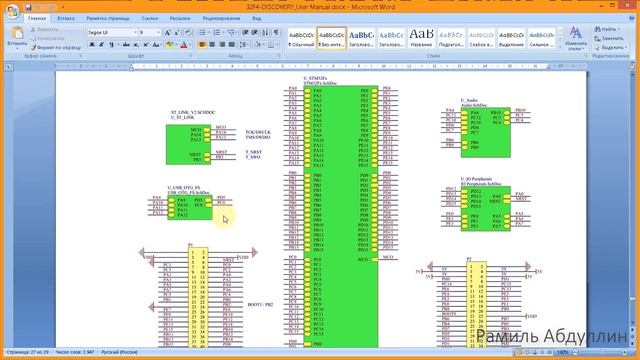
Task: Apply the Обычный style
Action: coord(301,39)
